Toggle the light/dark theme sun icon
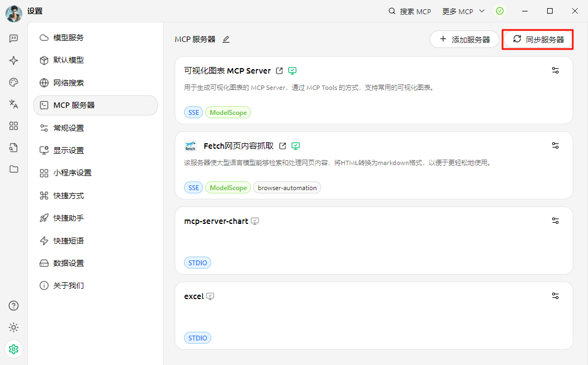 [13, 327]
